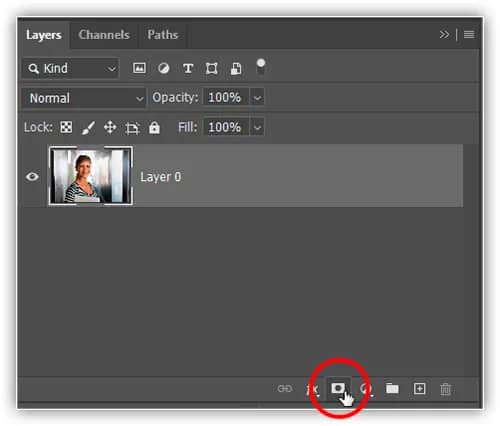Switch to the Channels tab
The height and width of the screenshot is (426, 500).
coord(104,35)
